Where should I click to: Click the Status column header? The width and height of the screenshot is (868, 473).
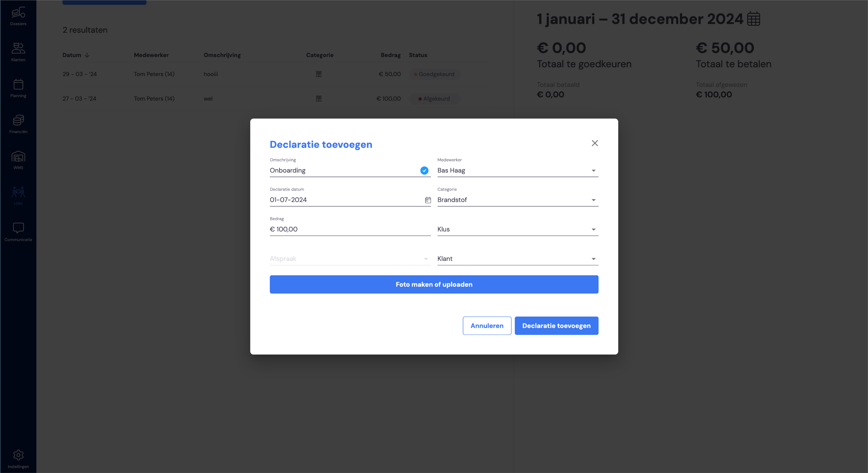pyautogui.click(x=418, y=55)
